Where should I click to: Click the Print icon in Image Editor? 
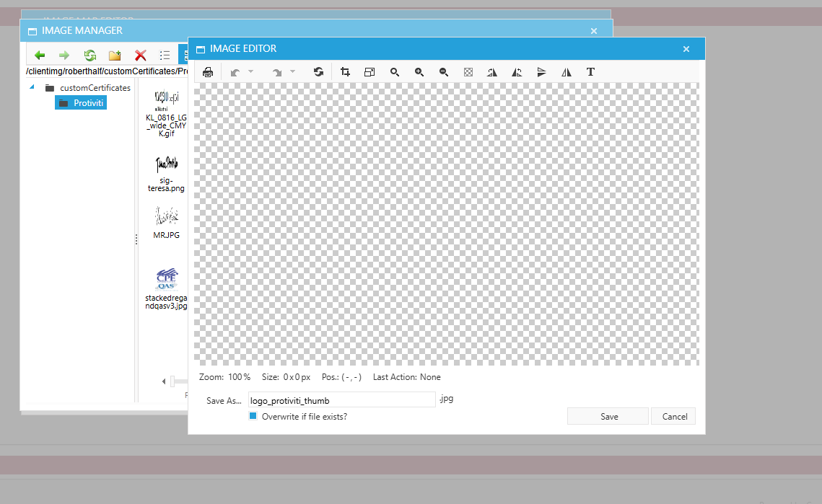[208, 72]
